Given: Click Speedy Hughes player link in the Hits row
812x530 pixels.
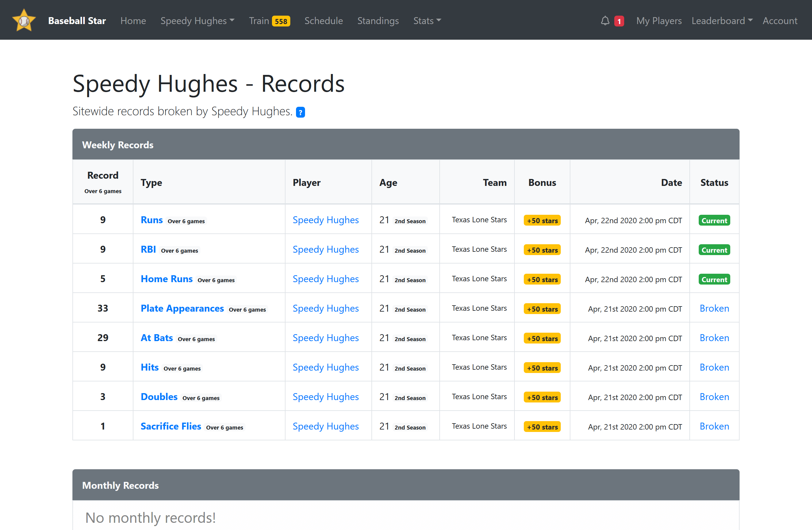Looking at the screenshot, I should pos(325,368).
